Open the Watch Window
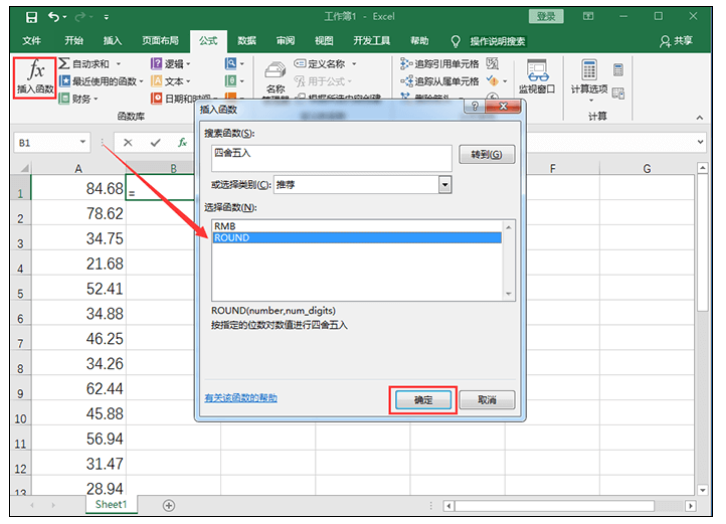 537,77
